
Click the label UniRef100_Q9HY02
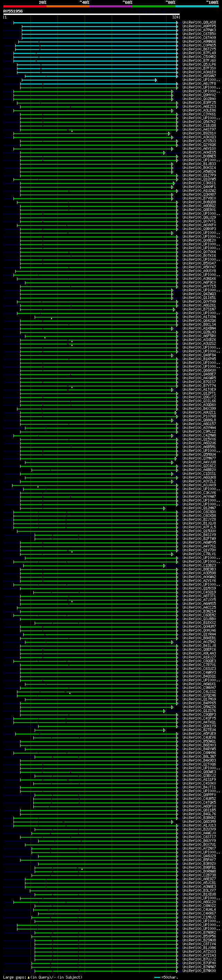point(199,95)
